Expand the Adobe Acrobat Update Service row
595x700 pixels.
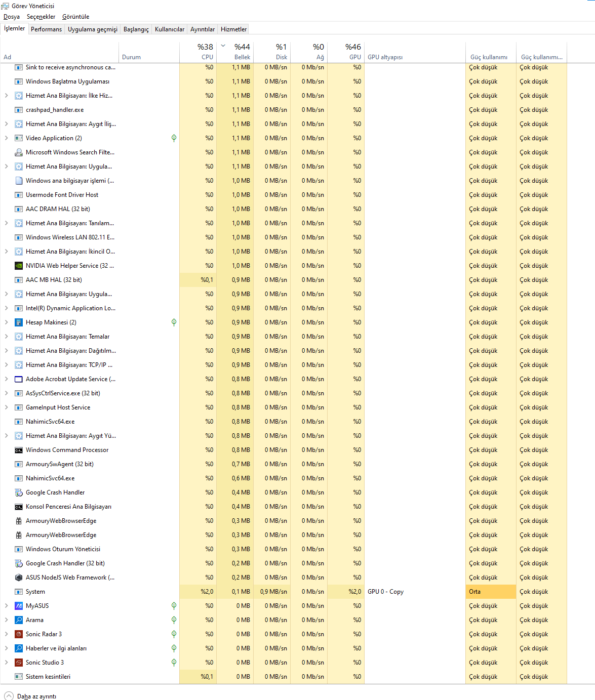click(6, 379)
